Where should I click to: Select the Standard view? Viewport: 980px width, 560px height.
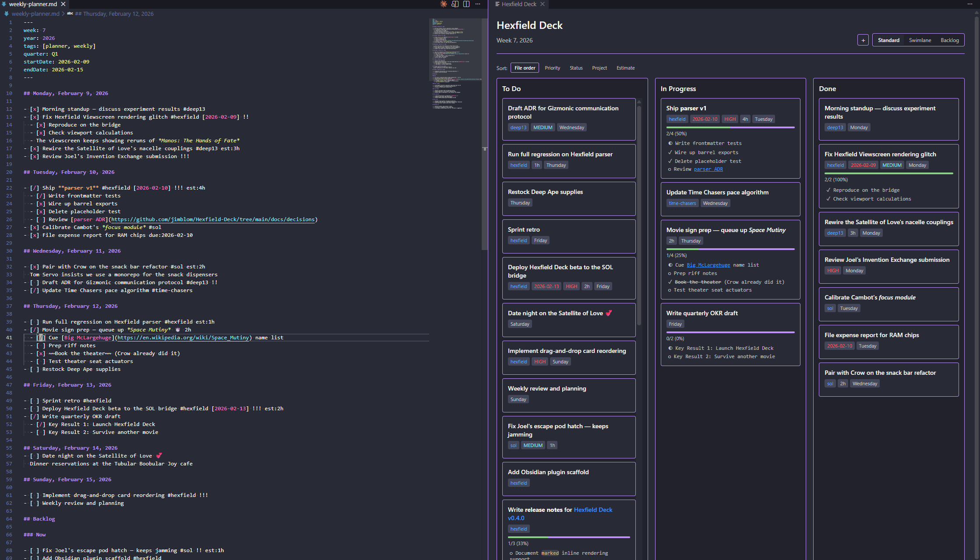[888, 40]
